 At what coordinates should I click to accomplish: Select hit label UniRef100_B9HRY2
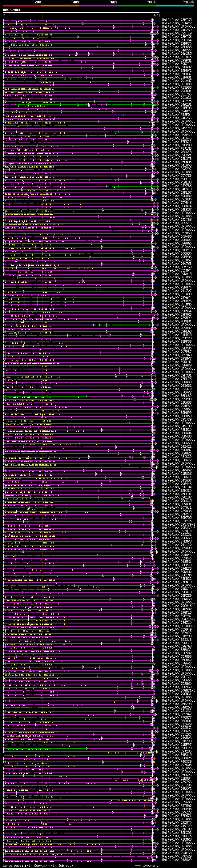pos(177,71)
